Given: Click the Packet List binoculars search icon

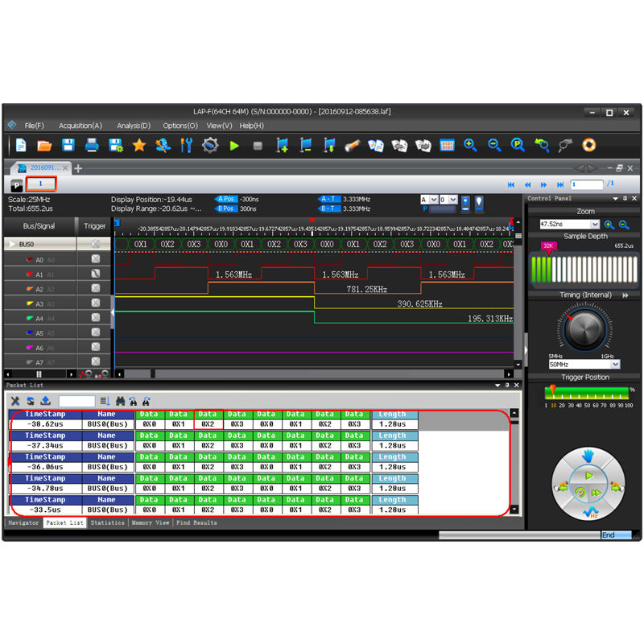Looking at the screenshot, I should point(120,401).
